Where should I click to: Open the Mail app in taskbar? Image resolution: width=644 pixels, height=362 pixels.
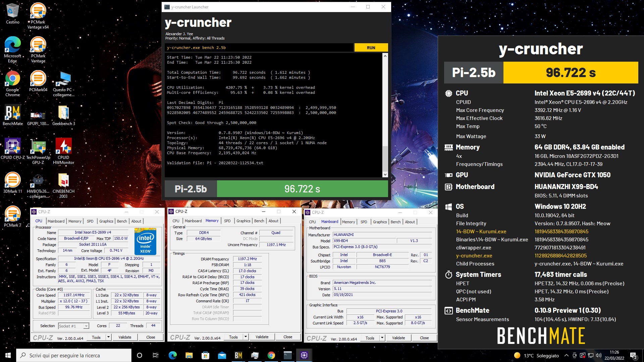coord(222,355)
